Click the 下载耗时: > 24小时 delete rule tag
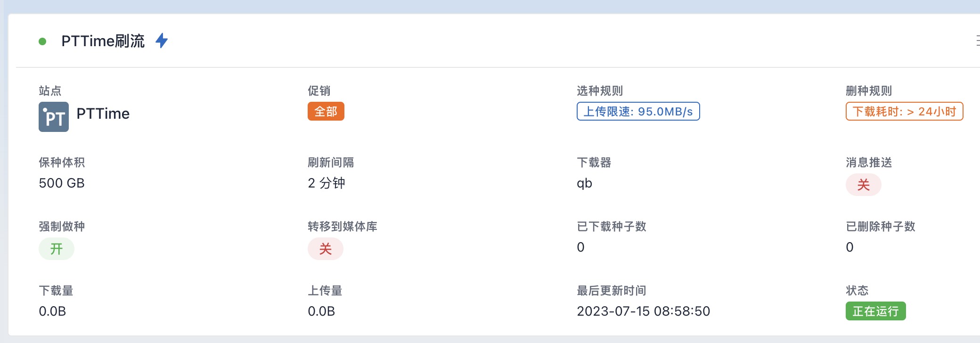 pos(905,111)
